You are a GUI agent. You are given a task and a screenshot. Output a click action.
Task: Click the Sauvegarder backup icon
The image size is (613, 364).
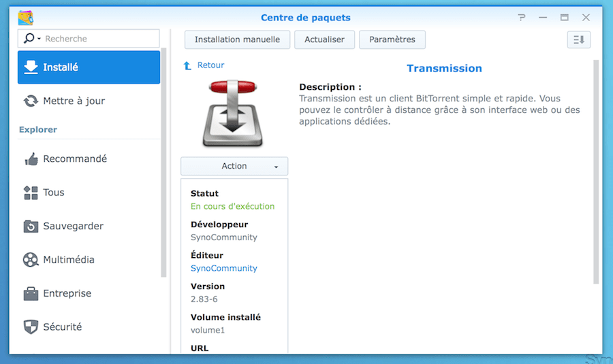click(x=31, y=226)
